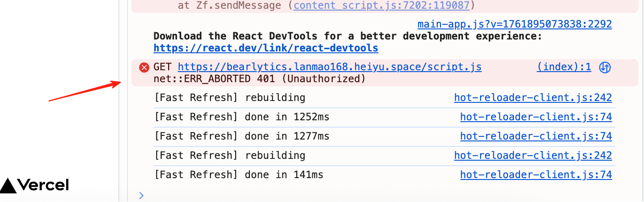Screen dimensions: 644x202
Task: Open hot-reloader-client.js:242 beside first rebuilding message
Action: [533, 97]
